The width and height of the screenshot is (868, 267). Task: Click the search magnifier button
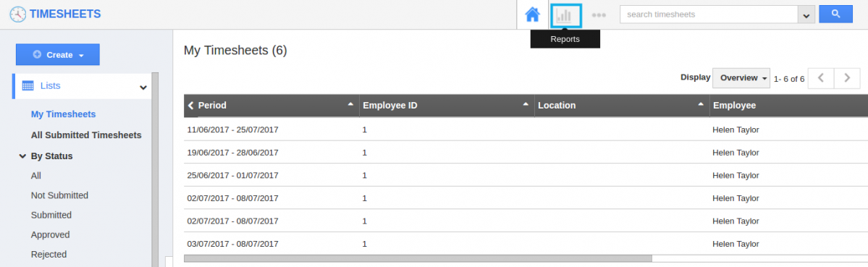point(835,14)
